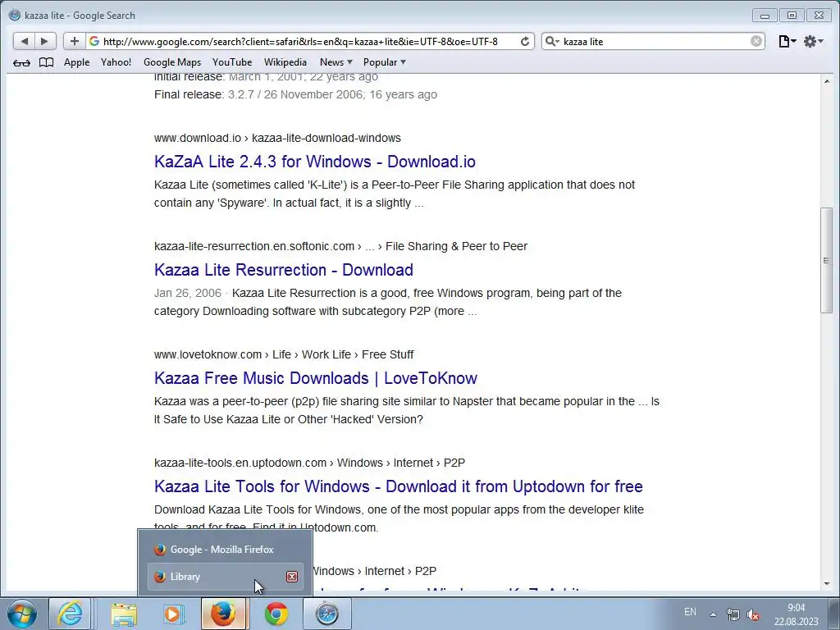Focus the kazaa lite search box
The height and width of the screenshot is (630, 840).
point(655,41)
